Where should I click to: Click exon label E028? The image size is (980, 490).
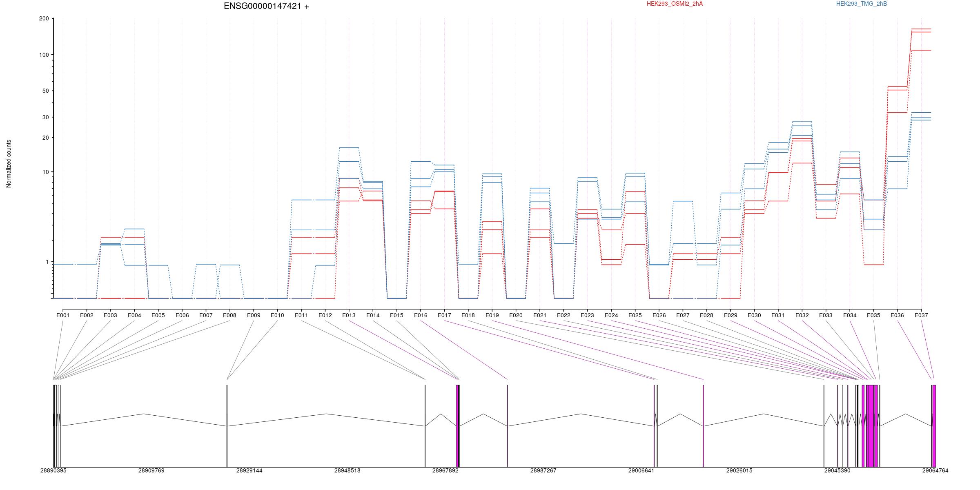[x=706, y=315]
